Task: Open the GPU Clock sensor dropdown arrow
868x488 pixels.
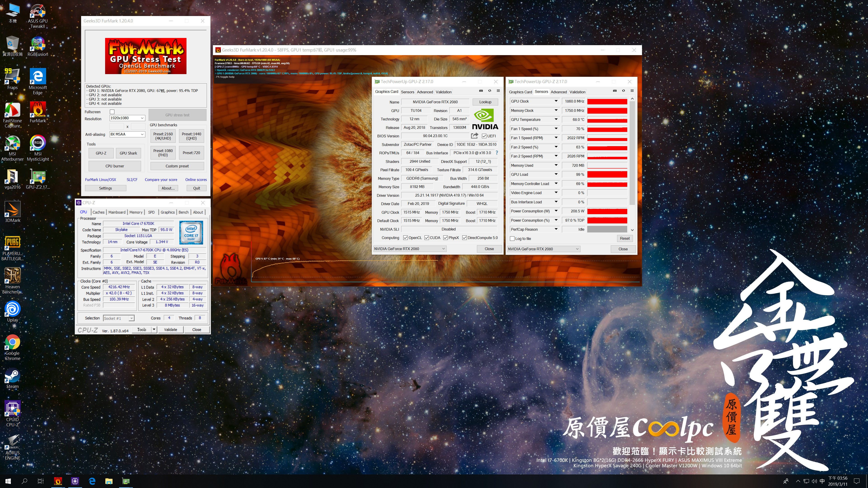Action: pos(556,101)
